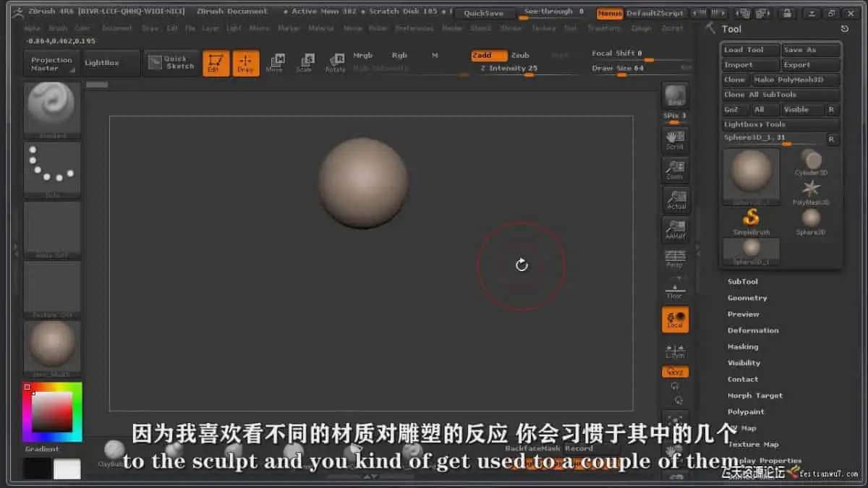
Task: Select the white secondary color swatch
Action: tap(67, 468)
